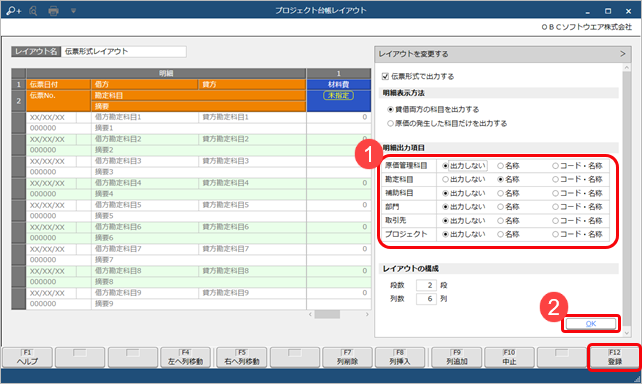642x384 pixels.
Task: Set 原価管理科目 to 出力しない
Action: [x=445, y=166]
